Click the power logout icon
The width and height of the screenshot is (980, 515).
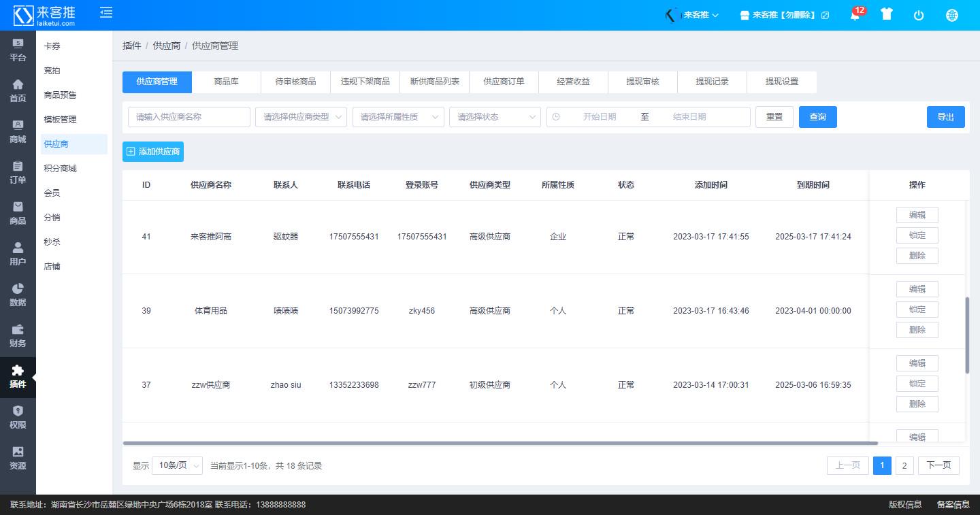click(x=919, y=15)
